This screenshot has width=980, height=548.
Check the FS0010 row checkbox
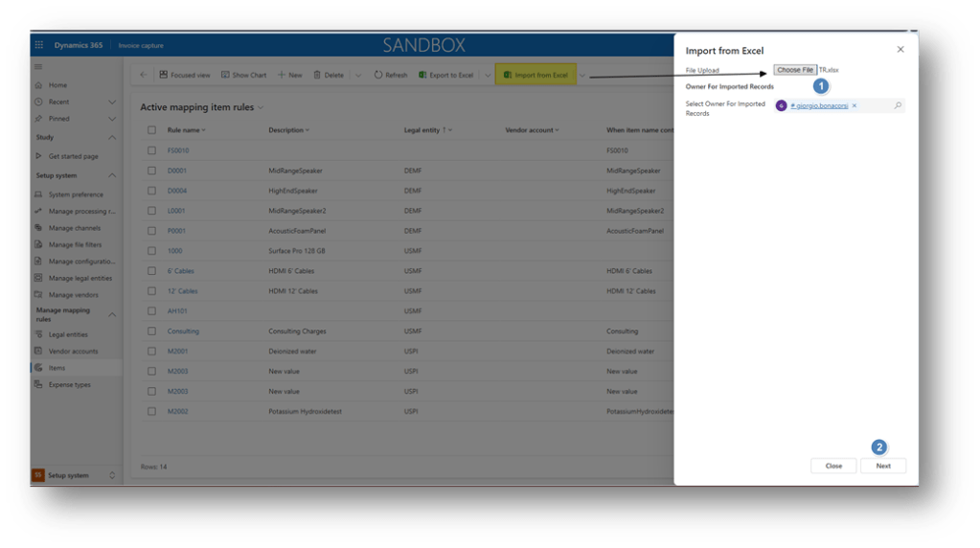point(152,150)
